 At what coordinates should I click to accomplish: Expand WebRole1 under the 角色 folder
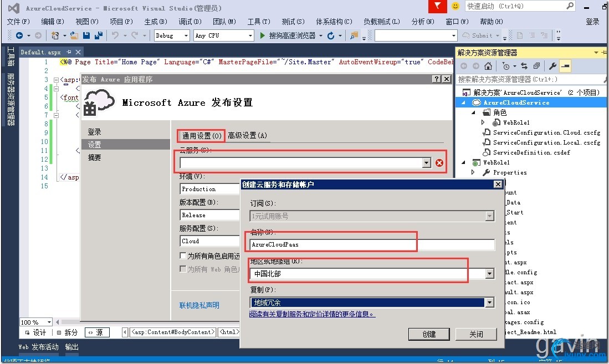(483, 122)
